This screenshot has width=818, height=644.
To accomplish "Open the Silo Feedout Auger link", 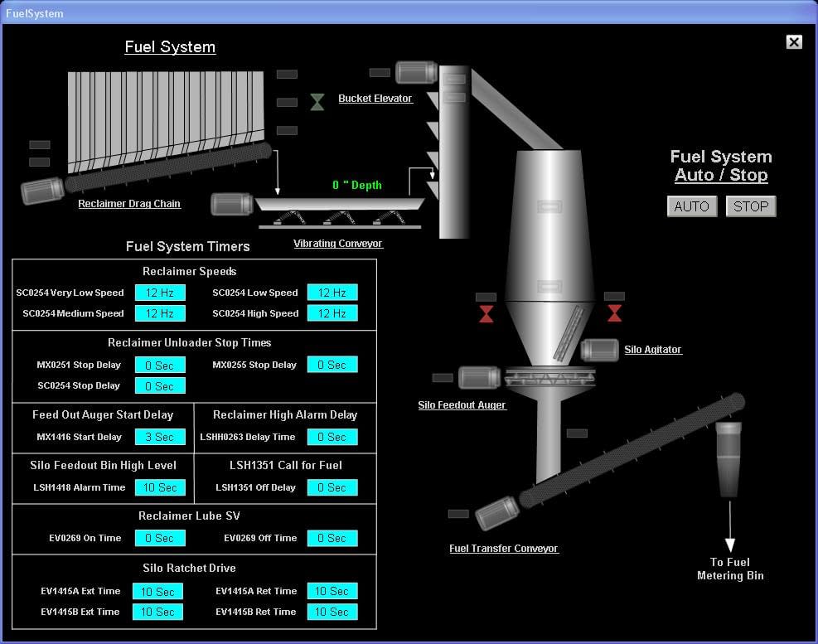I will pos(462,404).
